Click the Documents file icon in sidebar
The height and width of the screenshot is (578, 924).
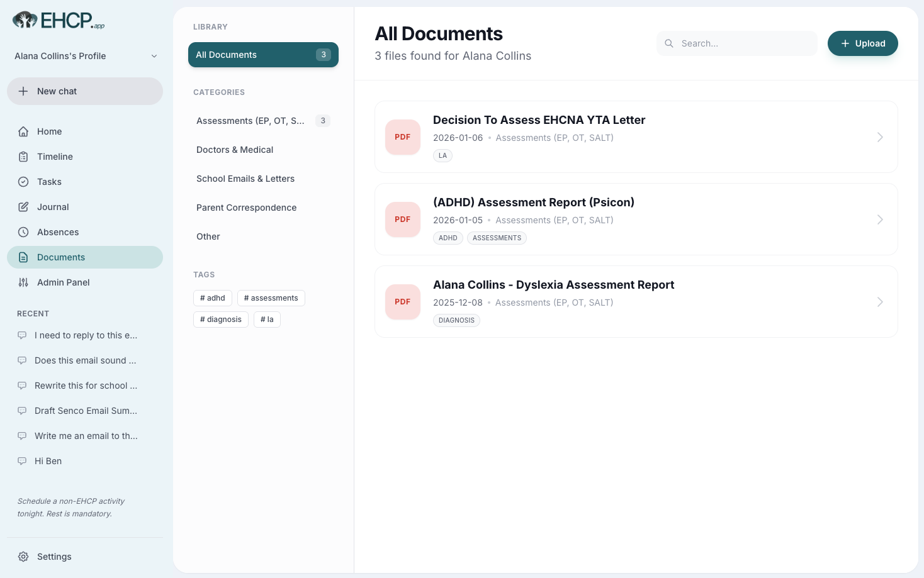tap(23, 257)
